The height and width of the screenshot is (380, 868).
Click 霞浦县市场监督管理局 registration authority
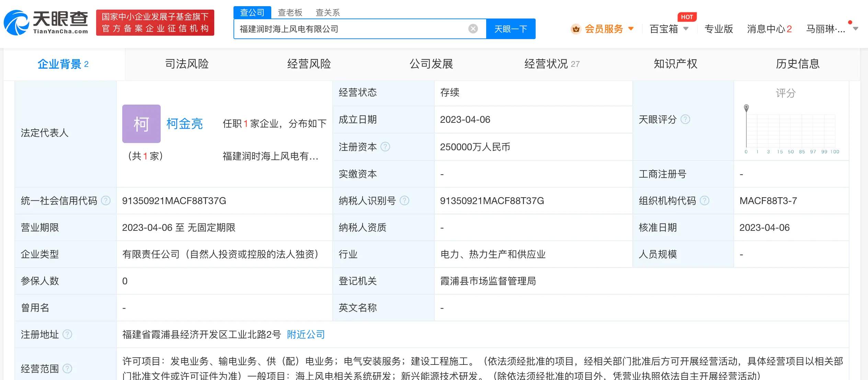click(x=488, y=281)
